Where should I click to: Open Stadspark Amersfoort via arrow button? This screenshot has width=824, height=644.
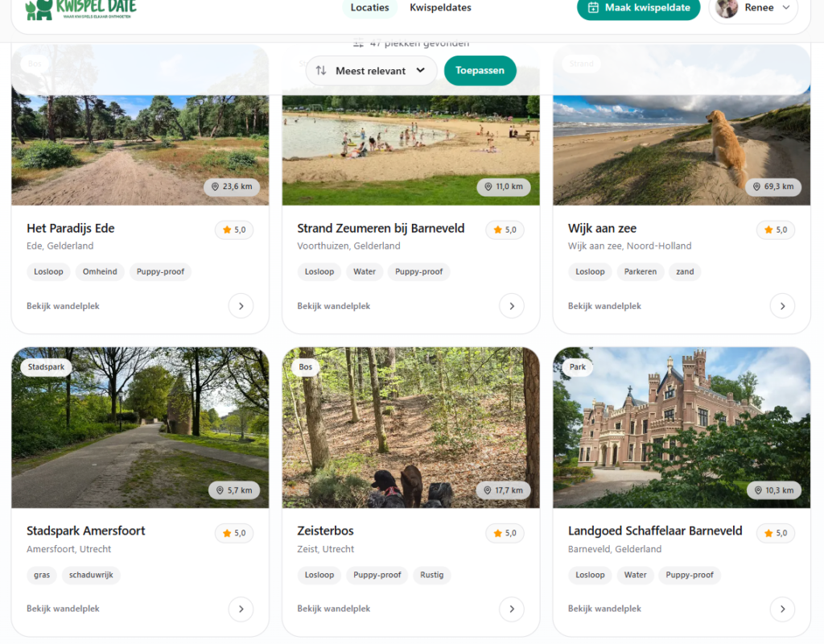tap(241, 609)
